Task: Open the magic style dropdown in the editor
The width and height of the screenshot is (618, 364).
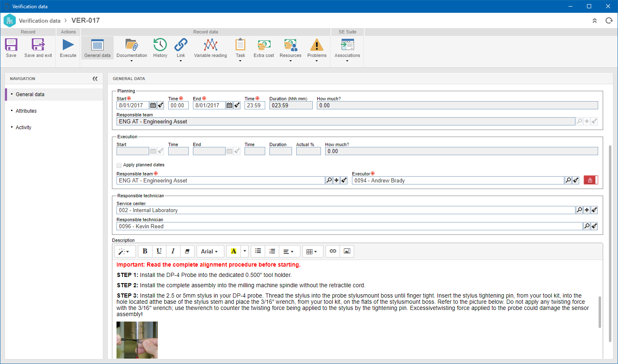Action: [x=124, y=251]
